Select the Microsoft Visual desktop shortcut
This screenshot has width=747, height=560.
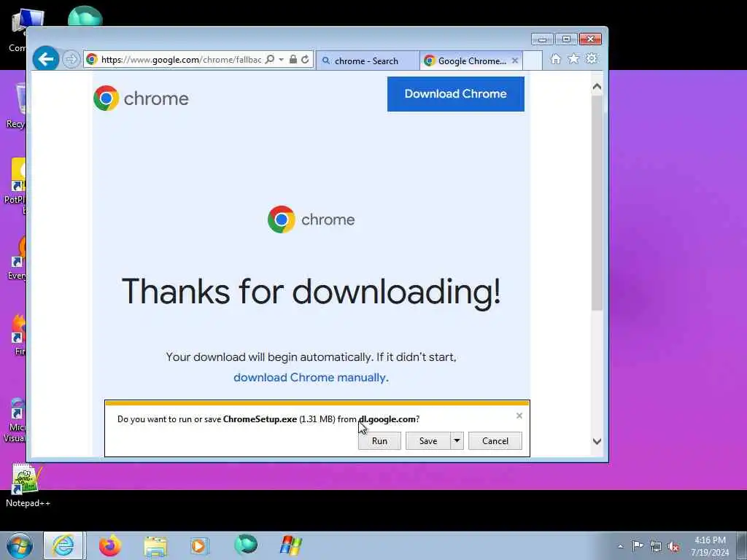click(15, 421)
